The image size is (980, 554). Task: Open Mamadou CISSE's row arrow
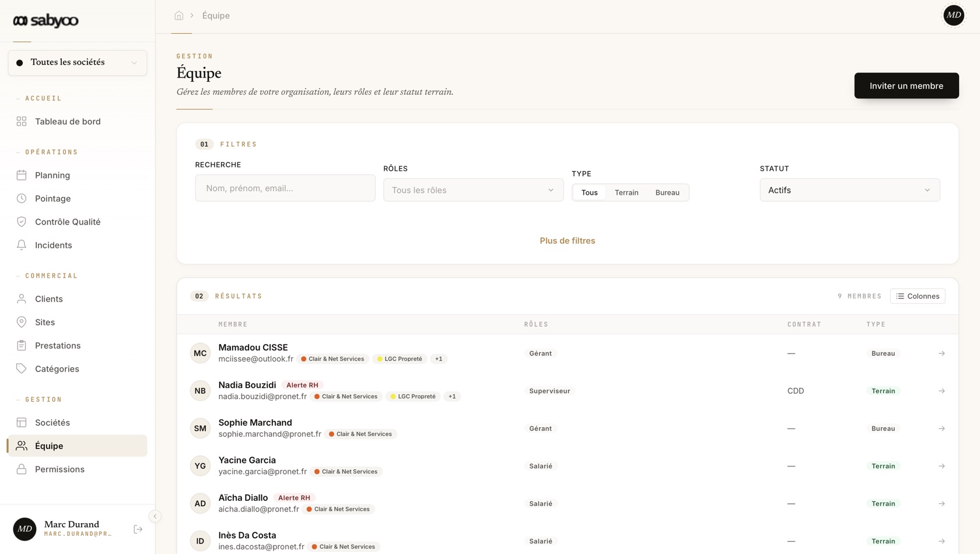click(942, 353)
